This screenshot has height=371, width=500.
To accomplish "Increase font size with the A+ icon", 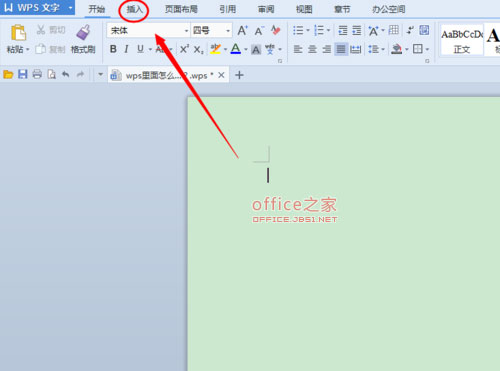I will click(x=242, y=31).
